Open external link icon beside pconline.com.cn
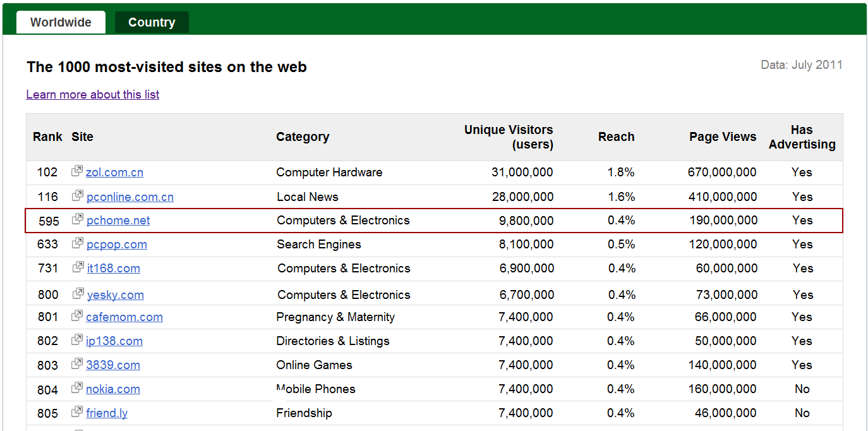Image resolution: width=868 pixels, height=431 pixels. [x=78, y=196]
